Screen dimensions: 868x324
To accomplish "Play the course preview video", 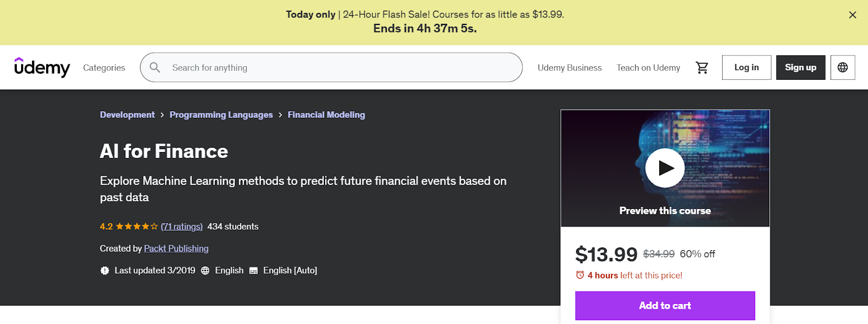I will 665,168.
